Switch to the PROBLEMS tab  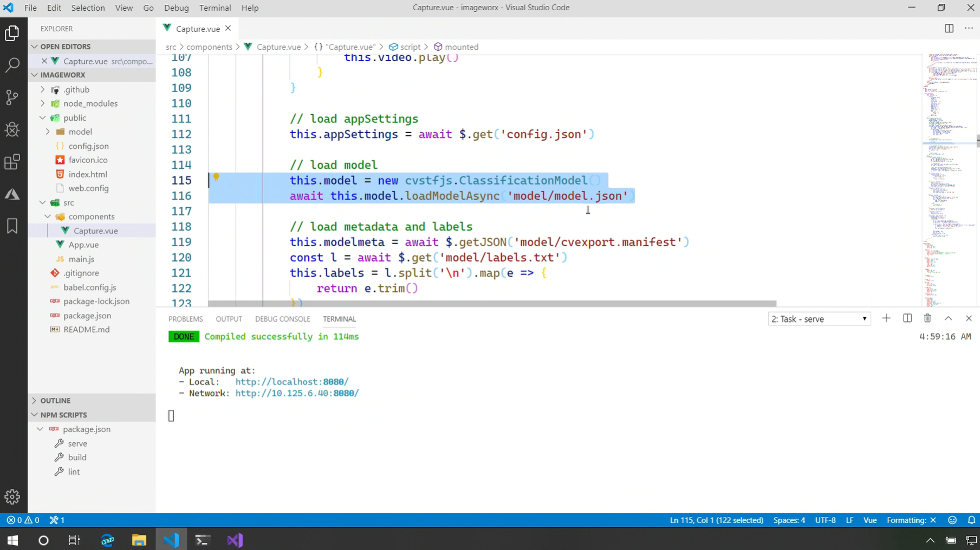pos(185,319)
